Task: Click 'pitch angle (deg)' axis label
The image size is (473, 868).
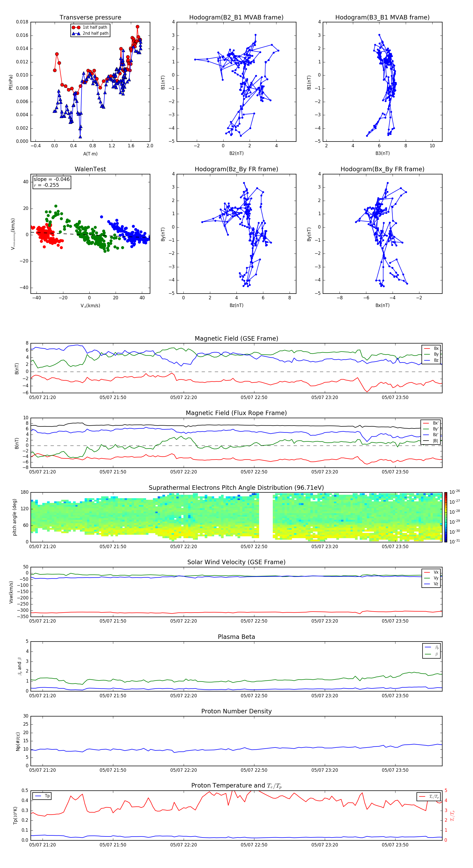Action: 14,517
